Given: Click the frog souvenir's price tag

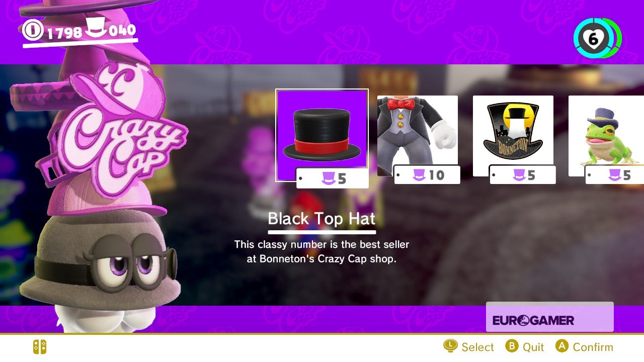Looking at the screenshot, I should tap(614, 174).
